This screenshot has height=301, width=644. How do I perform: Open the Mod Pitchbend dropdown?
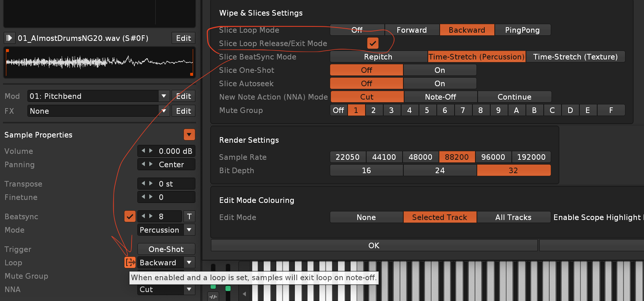coord(163,96)
